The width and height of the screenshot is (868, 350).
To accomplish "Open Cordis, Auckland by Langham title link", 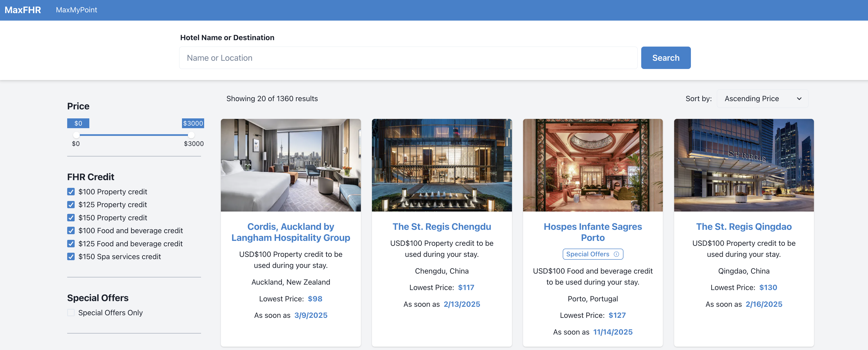I will click(290, 232).
